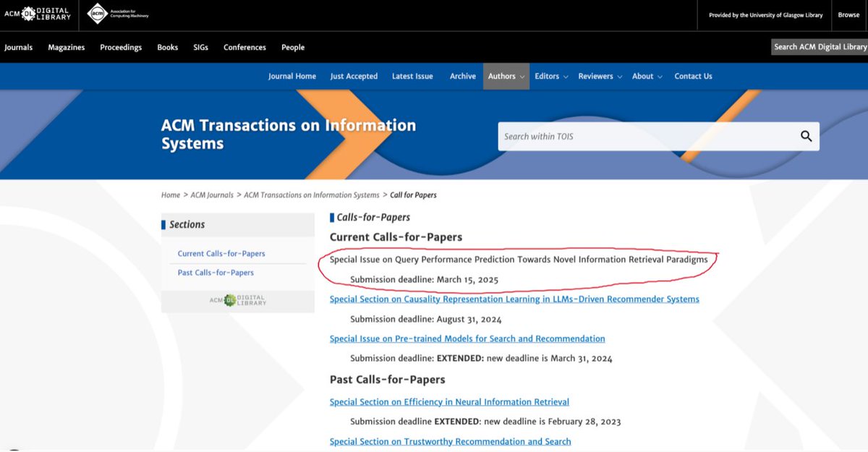
Task: Click the ACM Transactions on Information Systems banner title
Action: coord(289,135)
